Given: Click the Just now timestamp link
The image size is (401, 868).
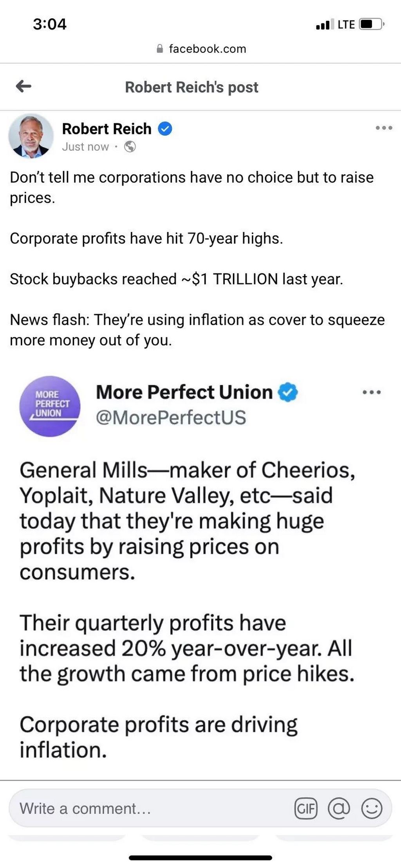Looking at the screenshot, I should coord(85,147).
